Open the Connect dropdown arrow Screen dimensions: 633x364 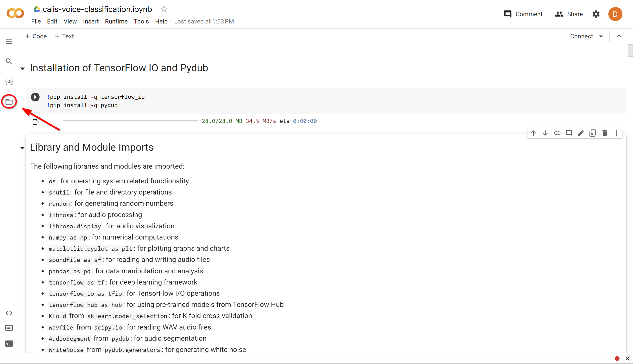(x=601, y=36)
